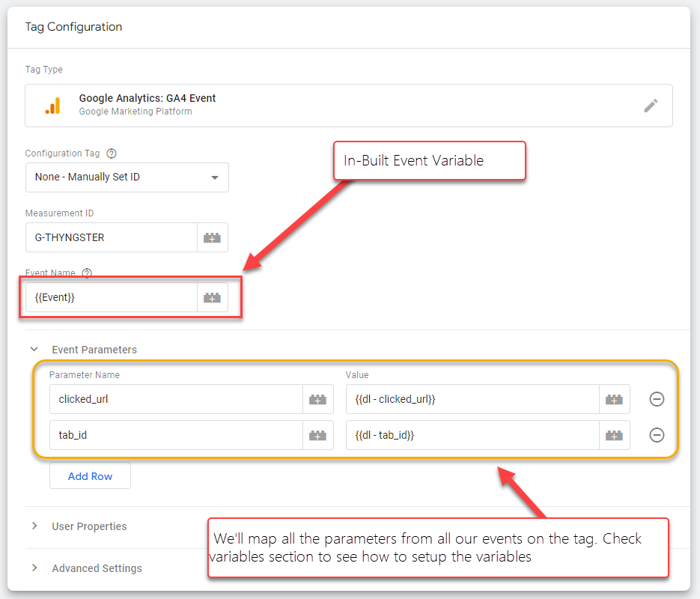Screen dimensions: 700x599
Task: Remove the clicked_url parameter row
Action: [x=657, y=399]
